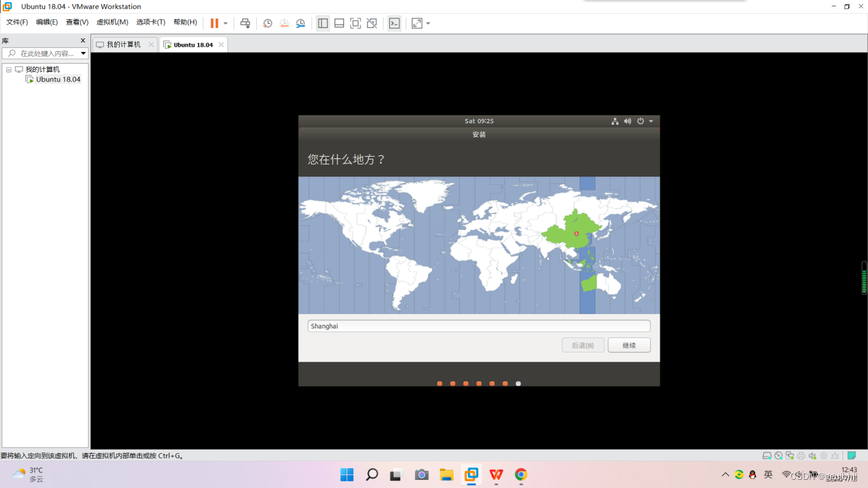Click the green and yellow round tray icon
The width and height of the screenshot is (868, 488).
(x=739, y=474)
